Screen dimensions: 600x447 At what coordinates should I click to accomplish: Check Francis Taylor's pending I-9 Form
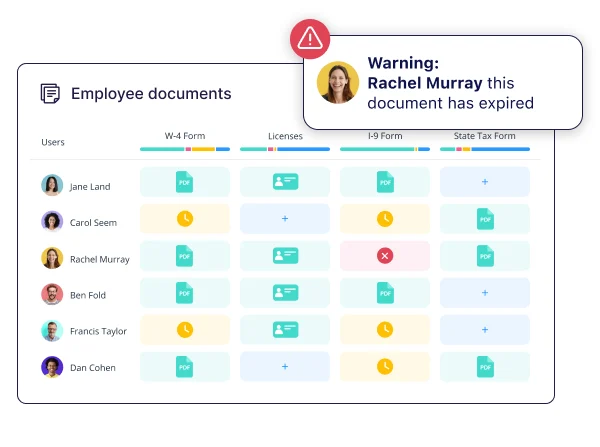[385, 330]
